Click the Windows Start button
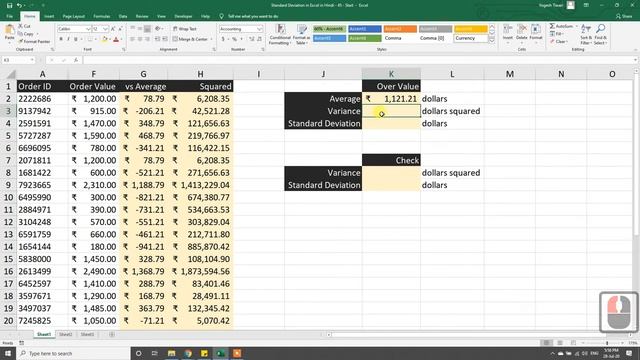Screen dimensions: 640x360 pos(8,353)
